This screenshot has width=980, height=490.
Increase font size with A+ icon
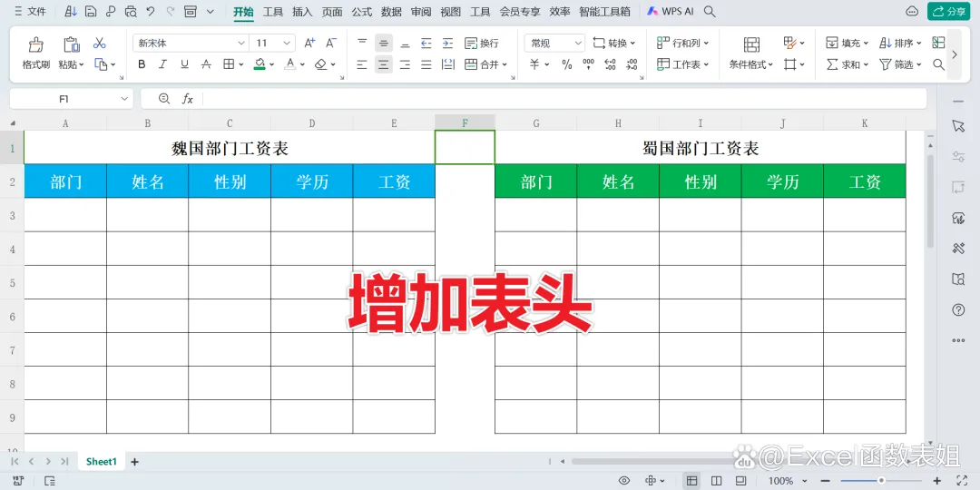tap(310, 44)
